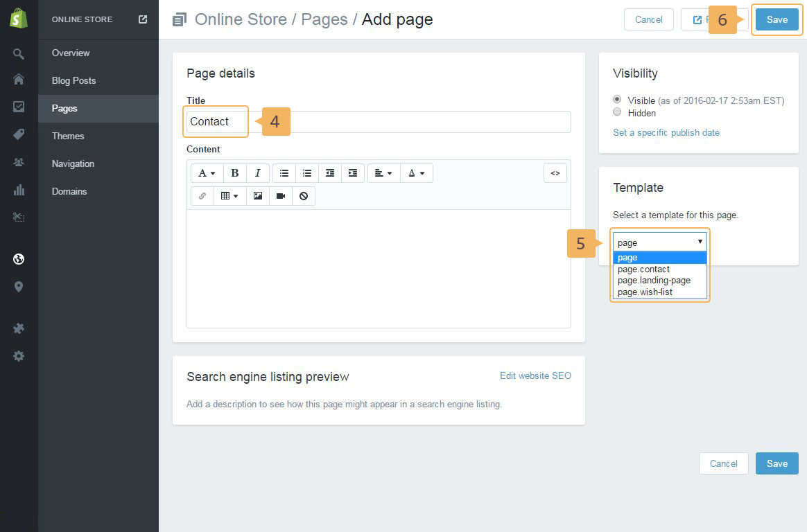Click the Insert video icon
Image resolution: width=807 pixels, height=532 pixels.
(281, 196)
